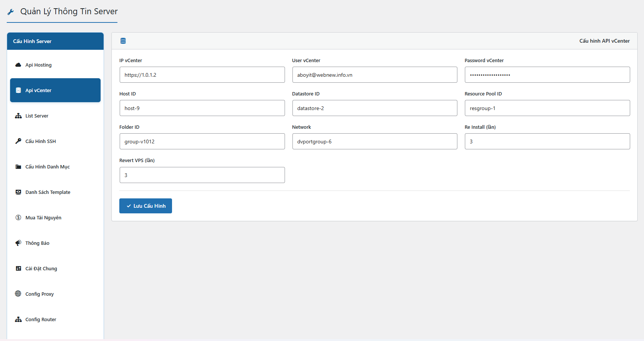Go to Cấu Hình SSH settings
The width and height of the screenshot is (644, 341).
click(55, 141)
